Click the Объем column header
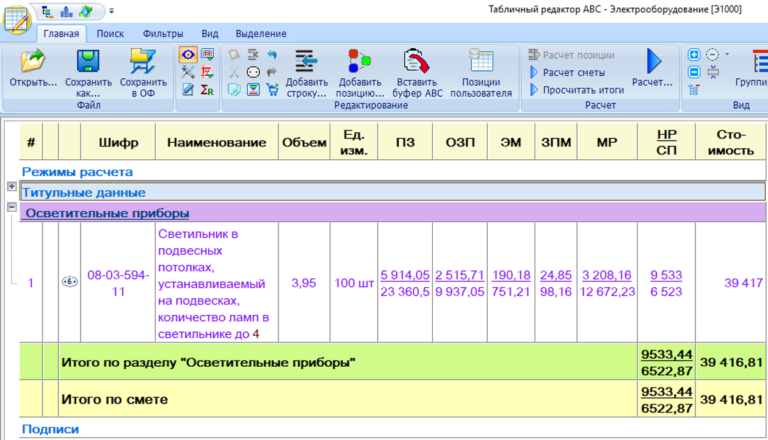 304,143
